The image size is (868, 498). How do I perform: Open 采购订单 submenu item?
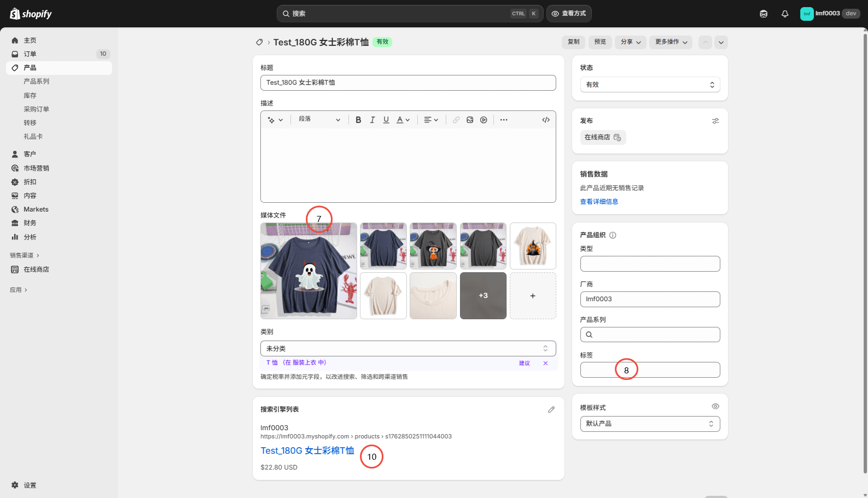[36, 109]
